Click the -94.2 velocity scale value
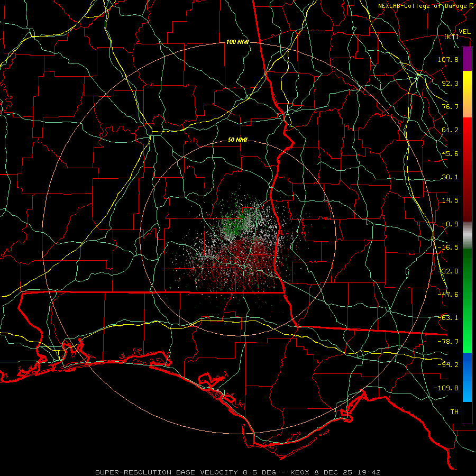Image resolution: width=476 pixels, height=476 pixels. (448, 365)
